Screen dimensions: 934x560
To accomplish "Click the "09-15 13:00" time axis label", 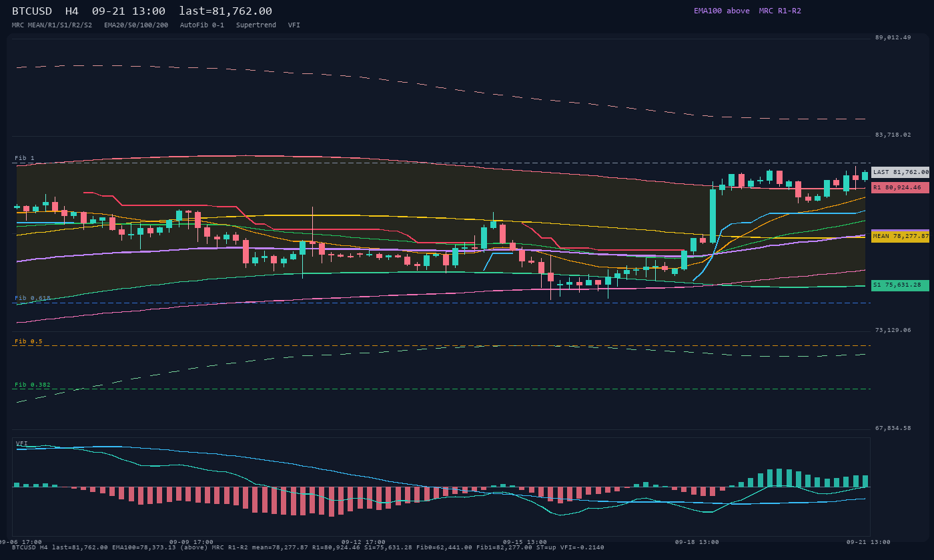I will click(x=525, y=542).
